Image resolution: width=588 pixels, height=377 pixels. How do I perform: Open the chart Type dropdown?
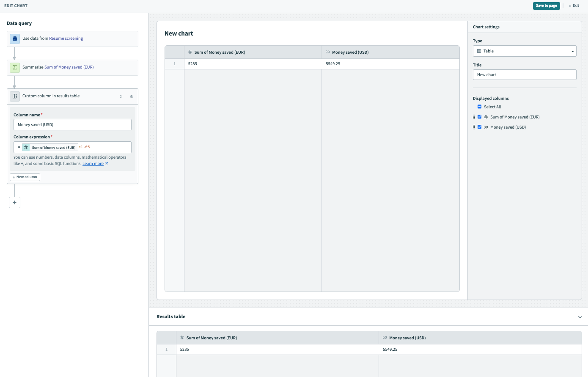point(525,51)
